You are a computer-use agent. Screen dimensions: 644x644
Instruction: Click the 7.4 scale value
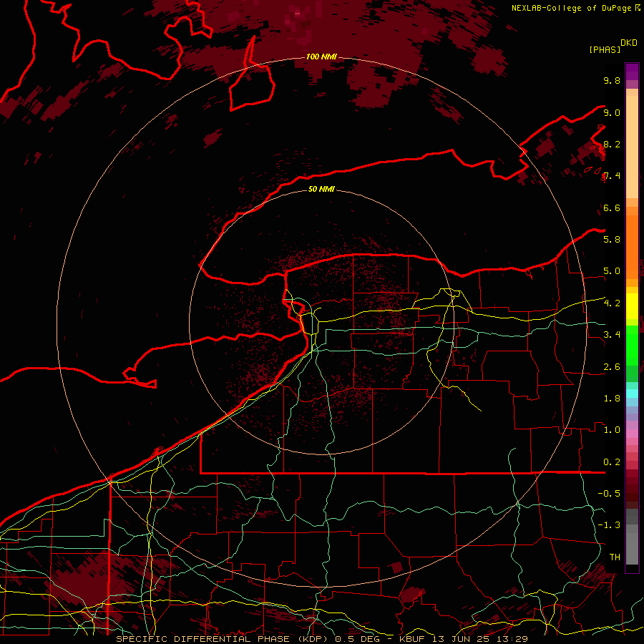[612, 176]
